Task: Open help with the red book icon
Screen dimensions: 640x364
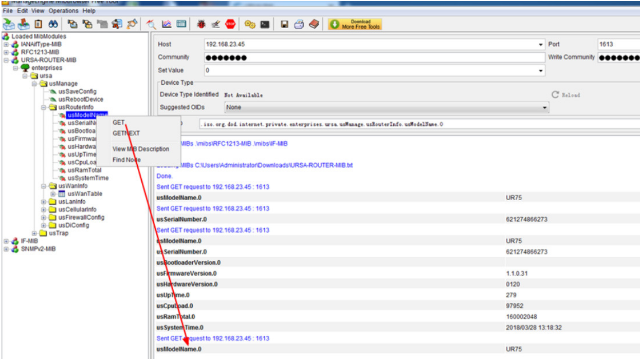Action: tap(314, 24)
